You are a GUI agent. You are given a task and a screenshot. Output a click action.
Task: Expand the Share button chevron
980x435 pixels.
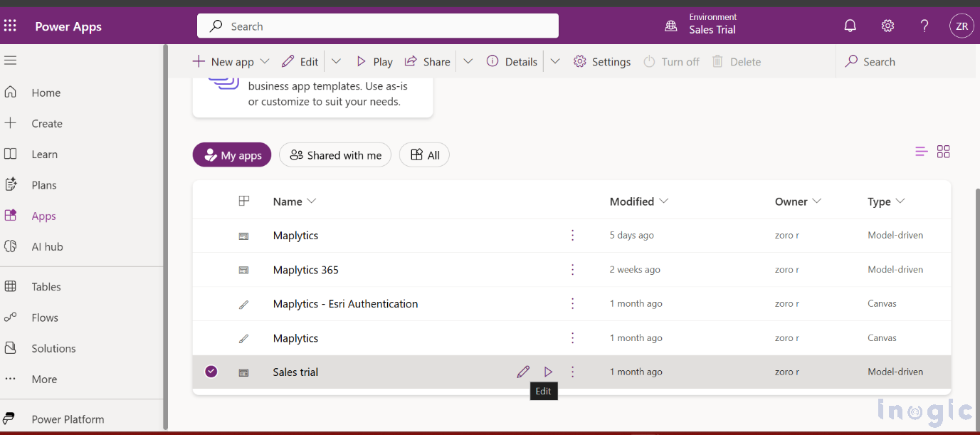468,61
